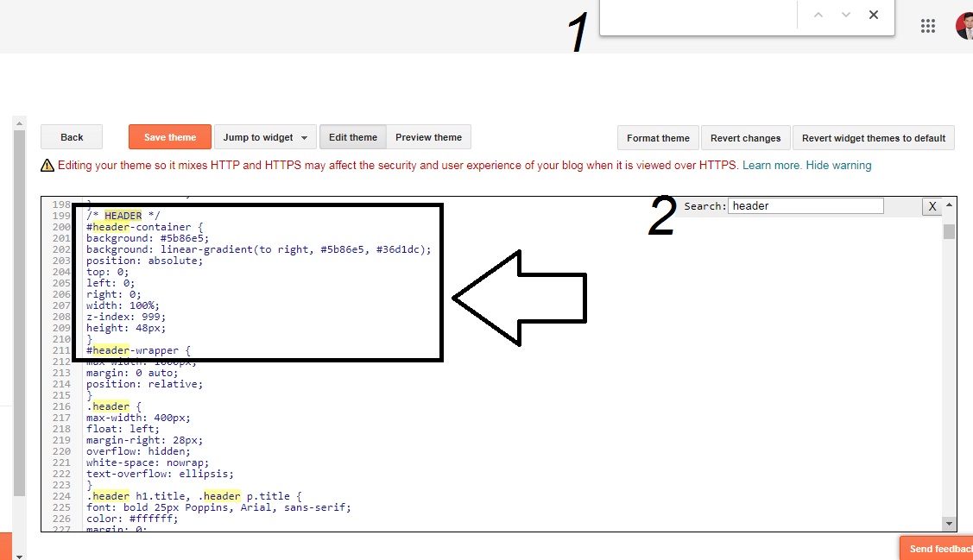The image size is (973, 560).
Task: Close the theme Search box with the X
Action: 932,206
